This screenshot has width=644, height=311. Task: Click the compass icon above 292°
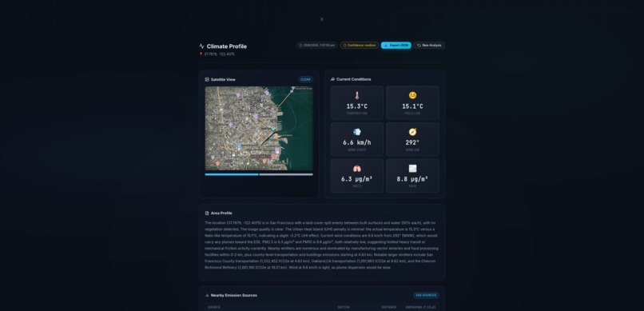pyautogui.click(x=412, y=132)
